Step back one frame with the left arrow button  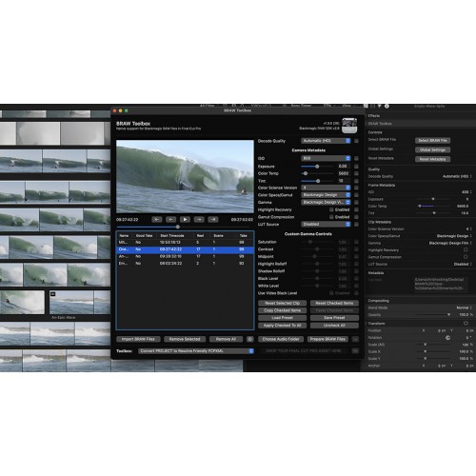click(x=170, y=219)
